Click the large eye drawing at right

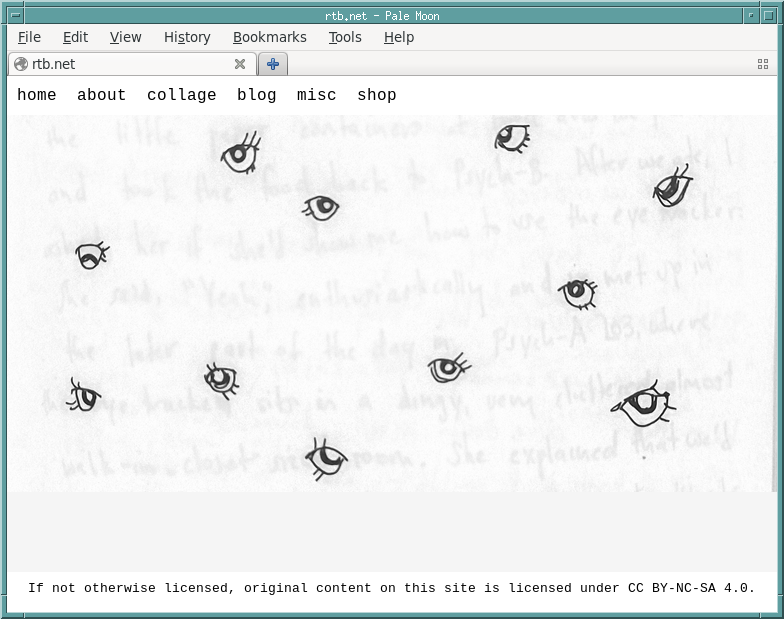click(642, 404)
